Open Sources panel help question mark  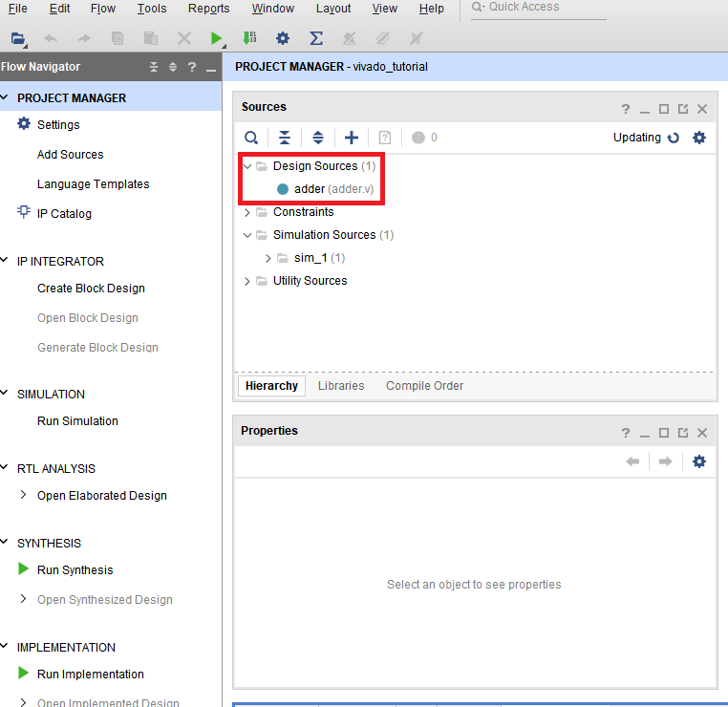pos(626,109)
